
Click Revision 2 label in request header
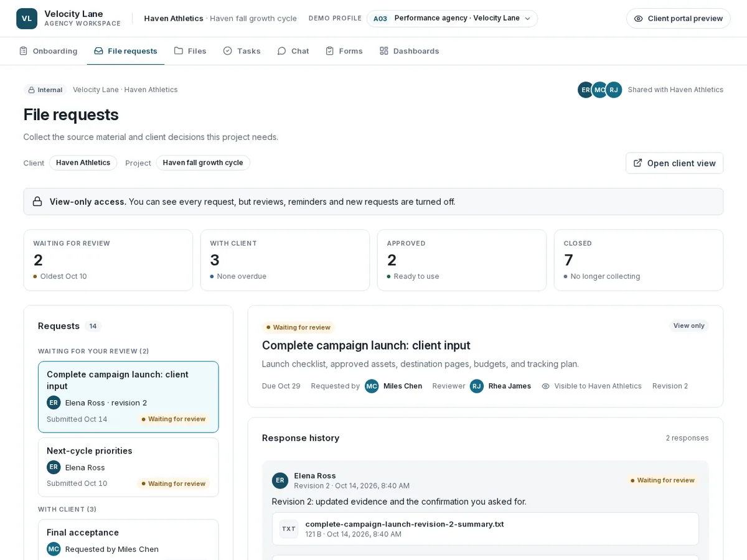coord(670,386)
